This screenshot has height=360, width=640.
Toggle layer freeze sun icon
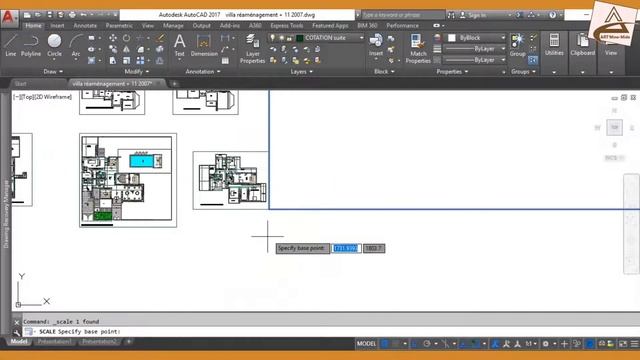click(x=281, y=38)
